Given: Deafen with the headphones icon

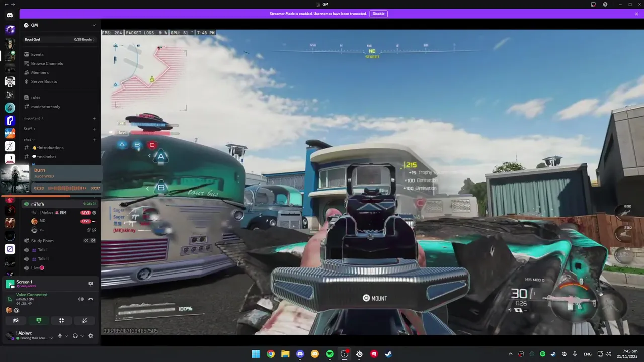Looking at the screenshot, I should coord(75,336).
